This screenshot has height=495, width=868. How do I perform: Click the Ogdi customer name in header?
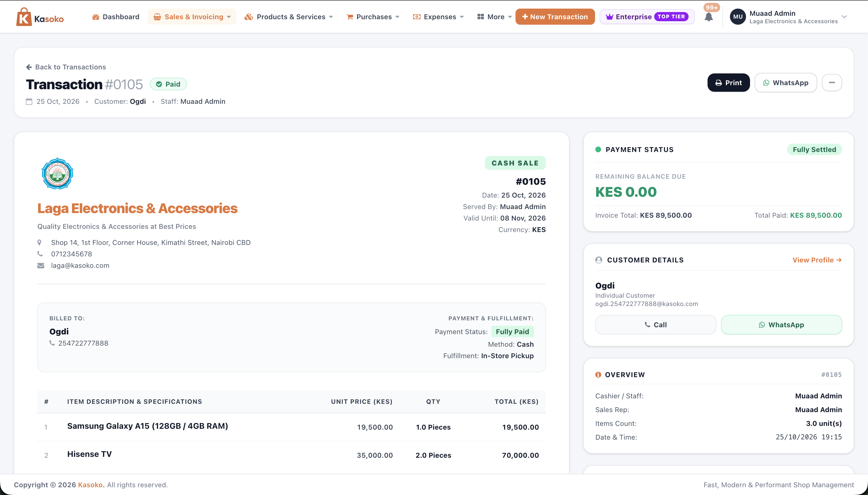point(138,101)
